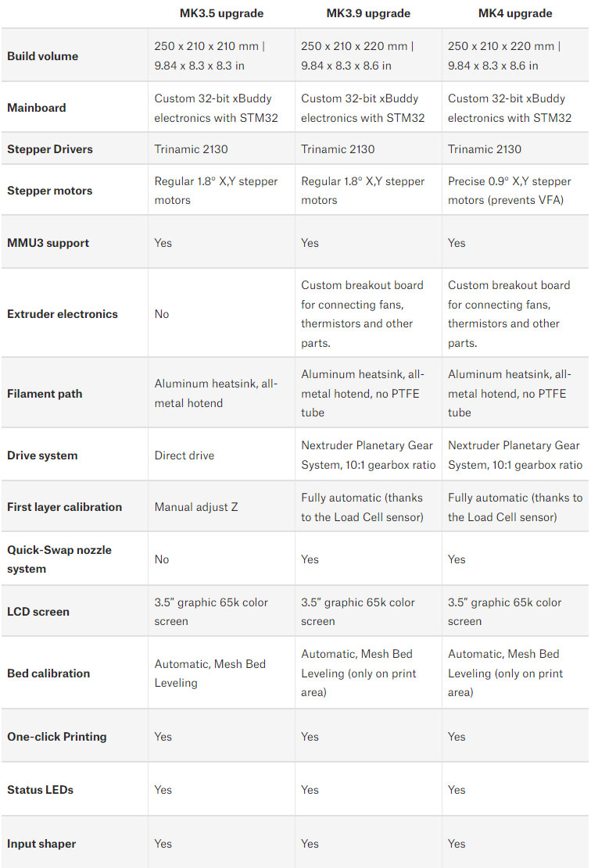Click the MK4 upgrade column header

(515, 13)
